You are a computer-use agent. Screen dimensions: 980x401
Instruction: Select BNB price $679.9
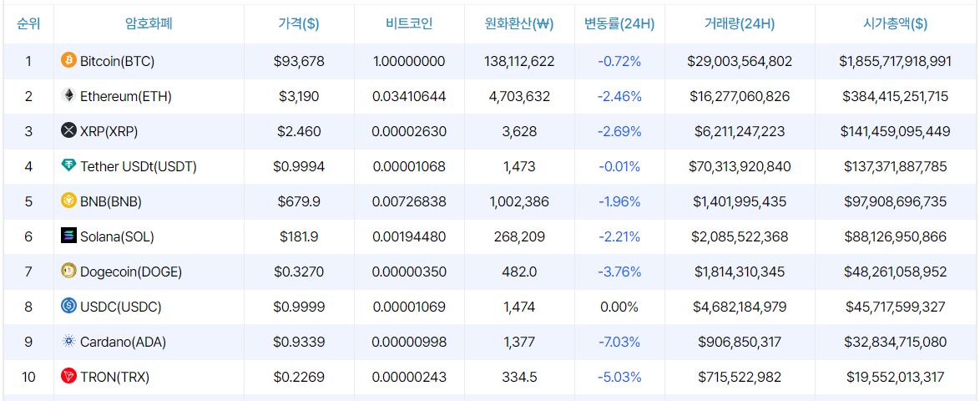(x=299, y=201)
